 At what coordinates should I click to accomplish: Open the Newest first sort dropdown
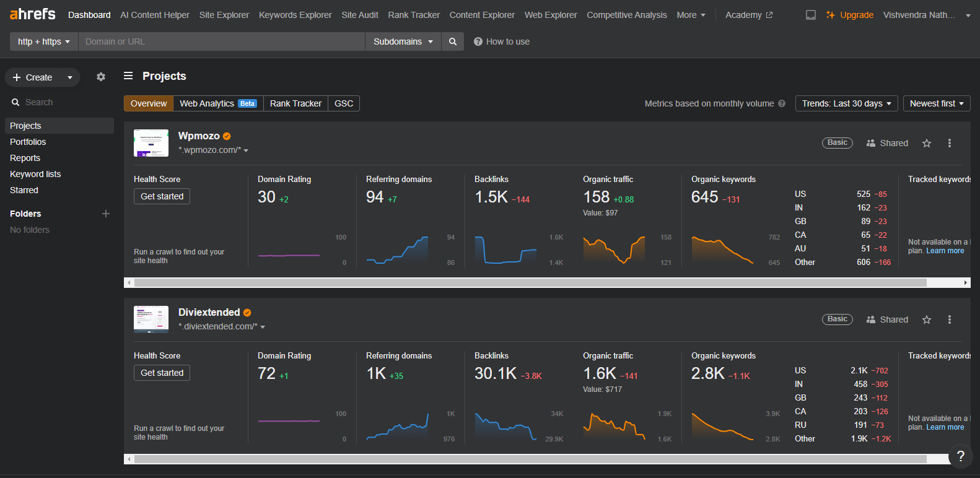click(x=937, y=103)
